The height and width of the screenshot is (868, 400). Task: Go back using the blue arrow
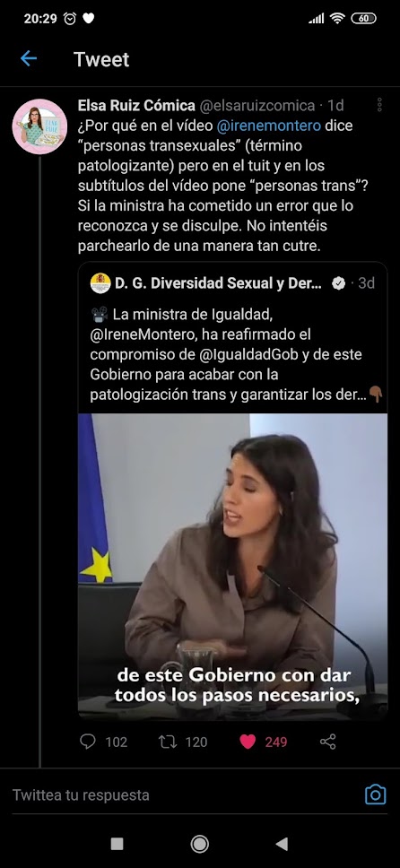coord(29,58)
